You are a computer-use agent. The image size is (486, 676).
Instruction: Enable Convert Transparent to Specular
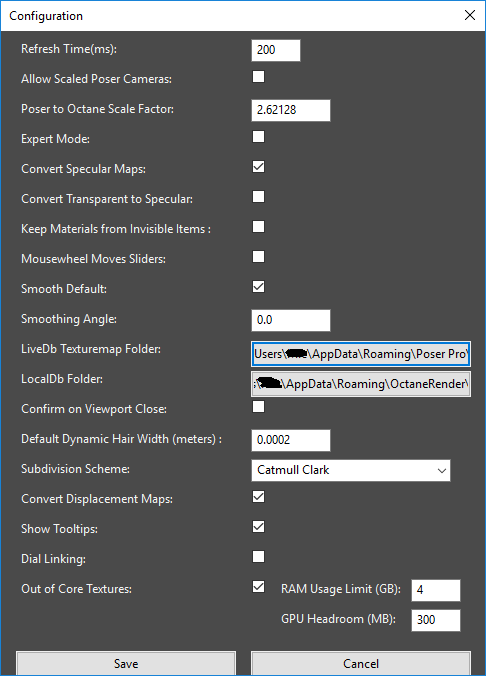[x=258, y=197]
